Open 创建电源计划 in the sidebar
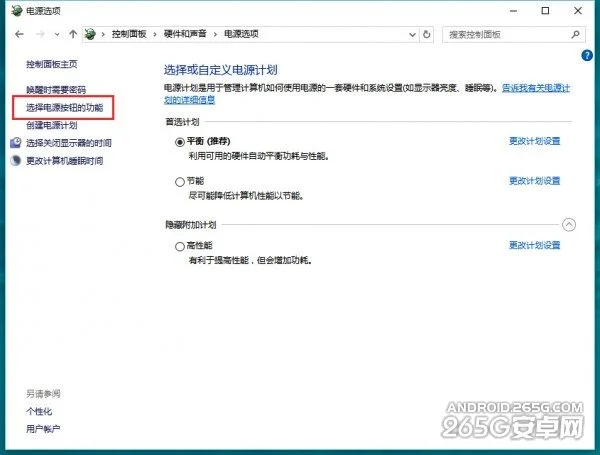Image resolution: width=600 pixels, height=455 pixels. click(x=52, y=125)
